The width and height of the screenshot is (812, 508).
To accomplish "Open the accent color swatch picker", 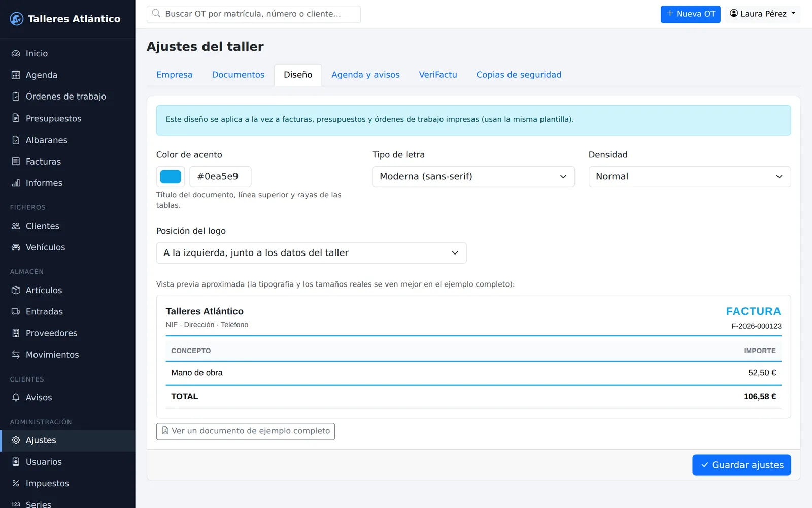I will pyautogui.click(x=171, y=177).
